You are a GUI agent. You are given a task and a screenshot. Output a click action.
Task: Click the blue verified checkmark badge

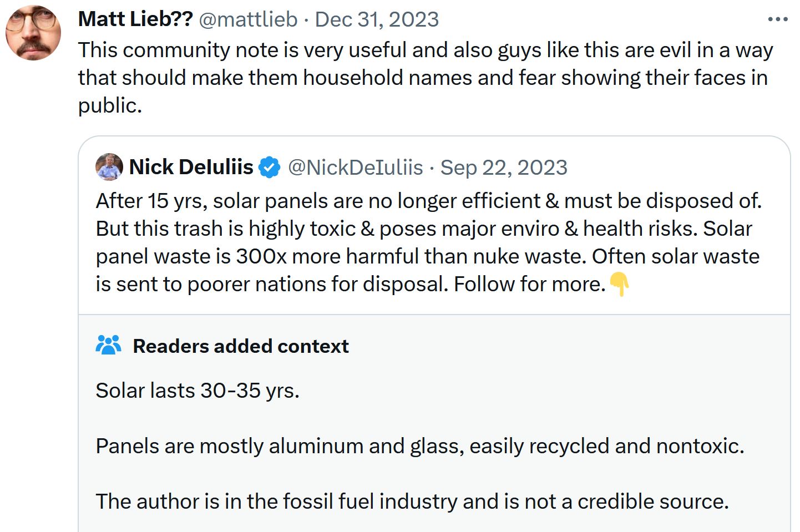pos(270,167)
